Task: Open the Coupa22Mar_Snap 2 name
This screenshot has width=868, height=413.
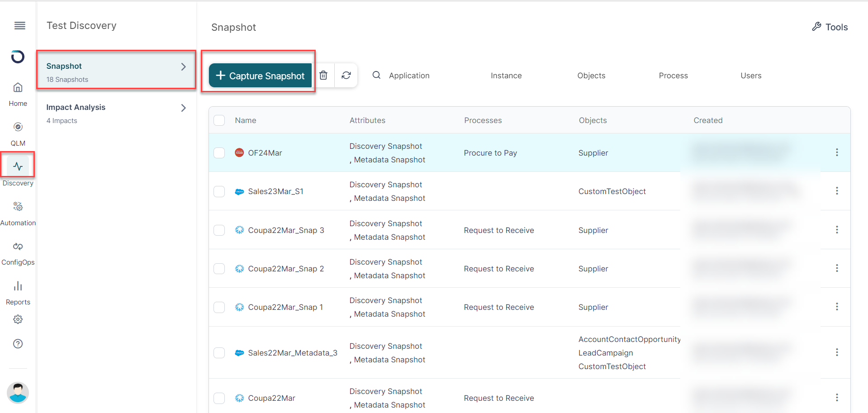Action: pyautogui.click(x=286, y=269)
